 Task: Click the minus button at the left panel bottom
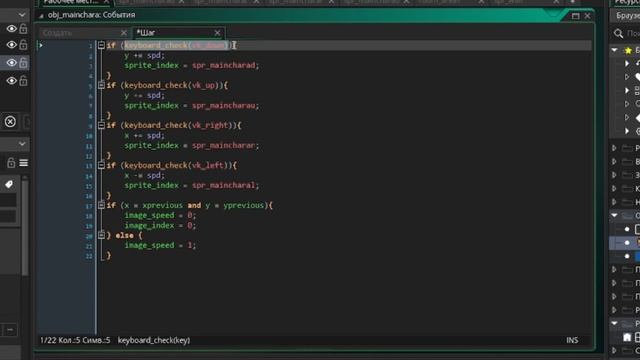[x=10, y=329]
